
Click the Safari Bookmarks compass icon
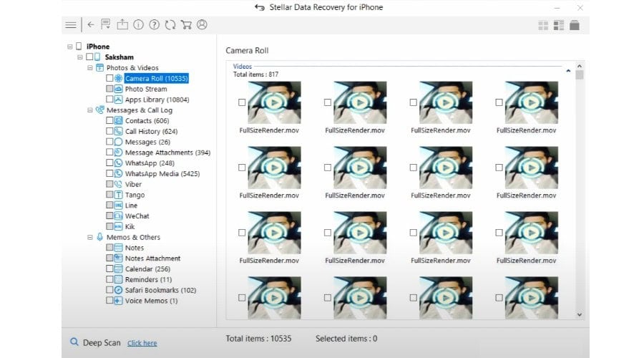118,290
